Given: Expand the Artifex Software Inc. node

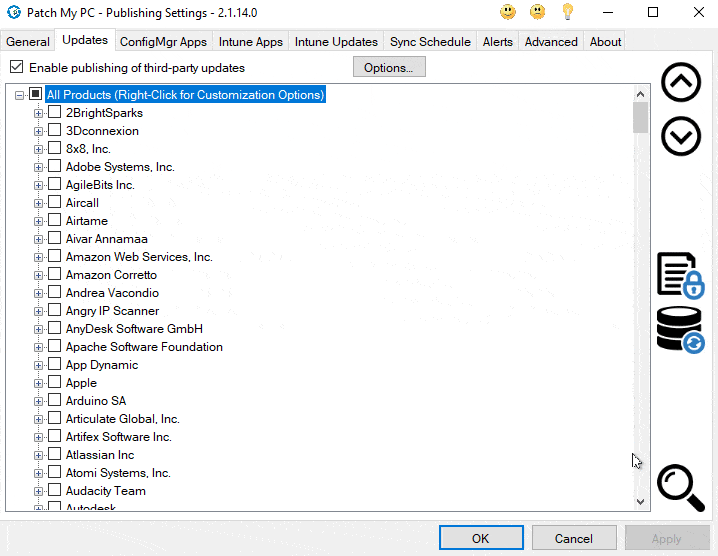Looking at the screenshot, I should point(38,437).
